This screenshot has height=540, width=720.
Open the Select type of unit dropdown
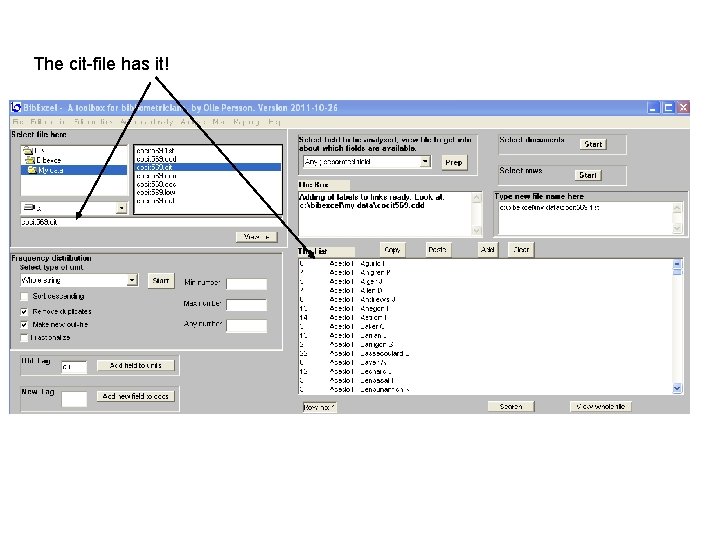pos(132,280)
